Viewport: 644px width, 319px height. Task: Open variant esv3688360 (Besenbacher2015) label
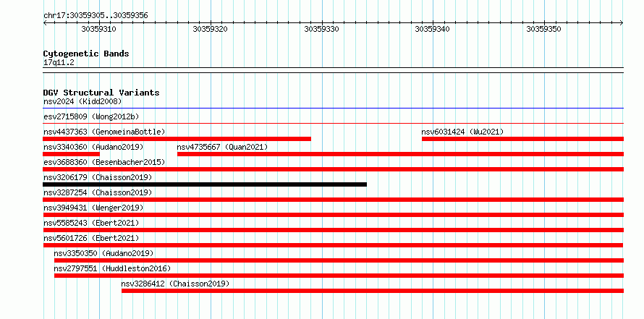click(104, 162)
